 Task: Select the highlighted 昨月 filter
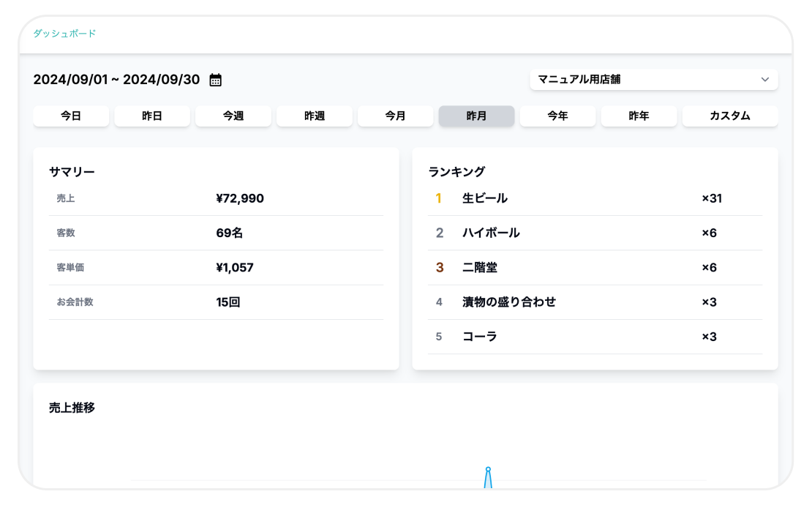pos(476,116)
